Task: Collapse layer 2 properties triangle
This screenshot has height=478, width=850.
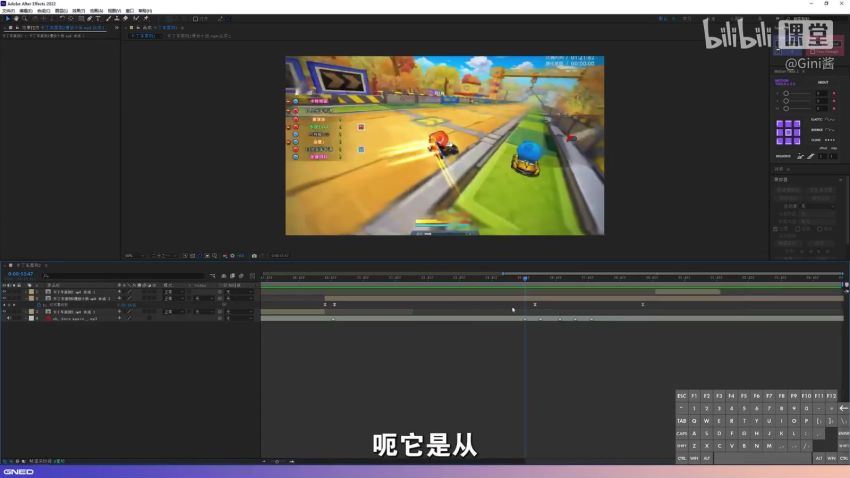Action: pyautogui.click(x=25, y=298)
